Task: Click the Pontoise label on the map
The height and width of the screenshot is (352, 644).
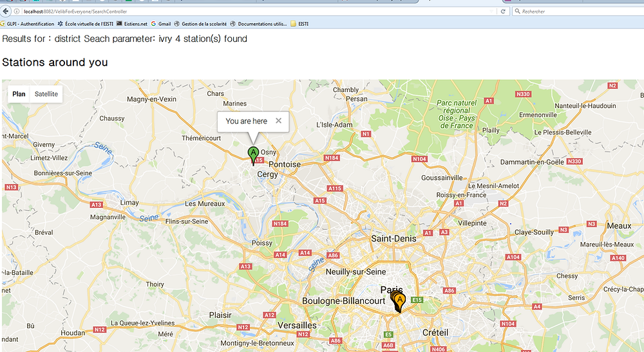Action: tap(285, 164)
